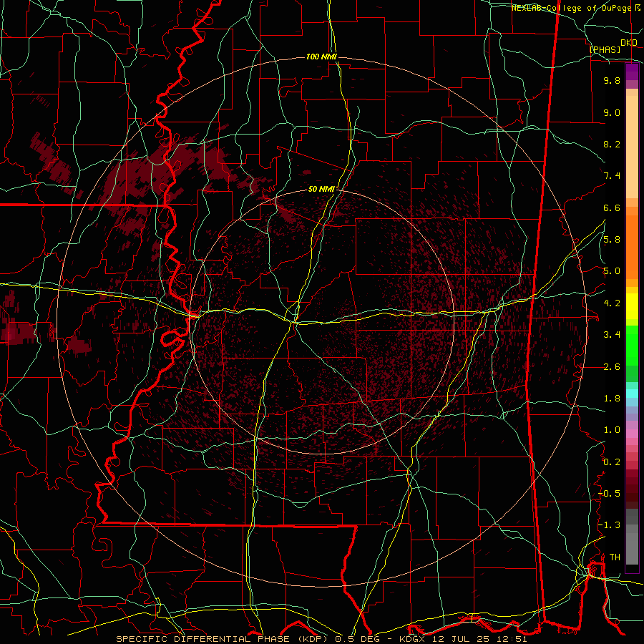
Task: Click the 1.0 scale value
Action: pyautogui.click(x=612, y=430)
